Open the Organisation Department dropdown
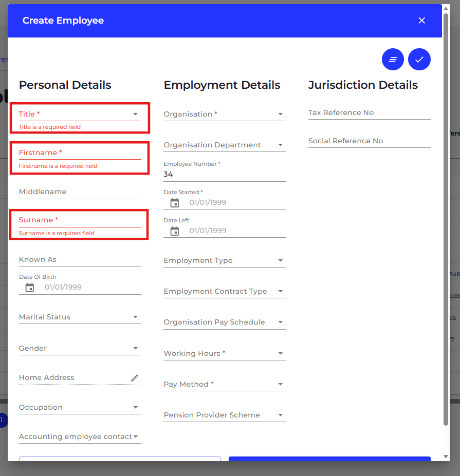The width and height of the screenshot is (460, 476). coord(225,145)
